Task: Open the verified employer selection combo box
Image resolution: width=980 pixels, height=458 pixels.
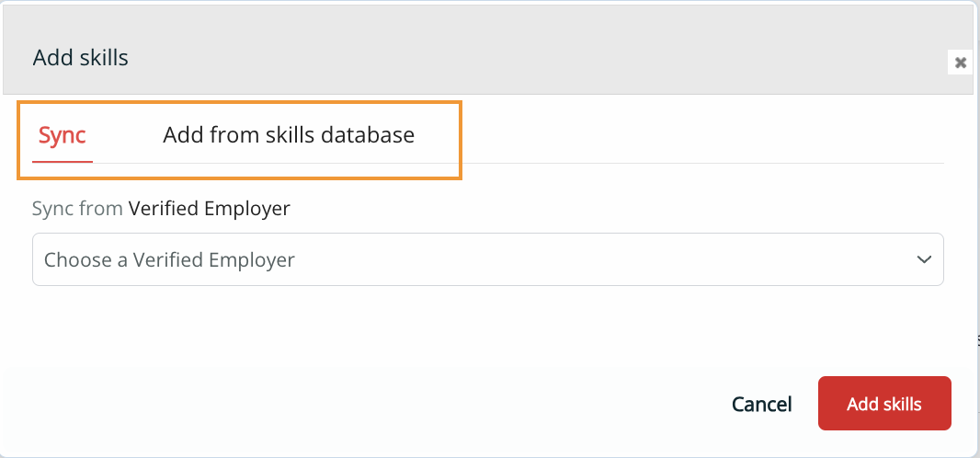Action: [x=487, y=259]
